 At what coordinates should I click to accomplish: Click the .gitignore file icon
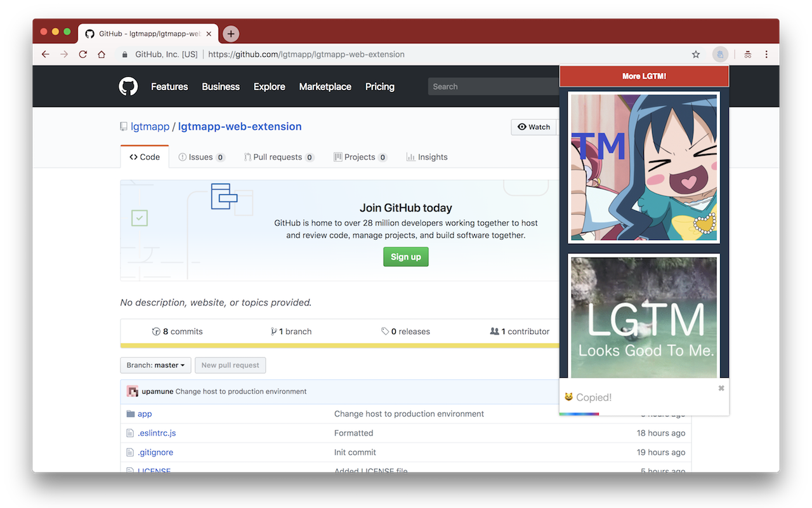(x=130, y=452)
